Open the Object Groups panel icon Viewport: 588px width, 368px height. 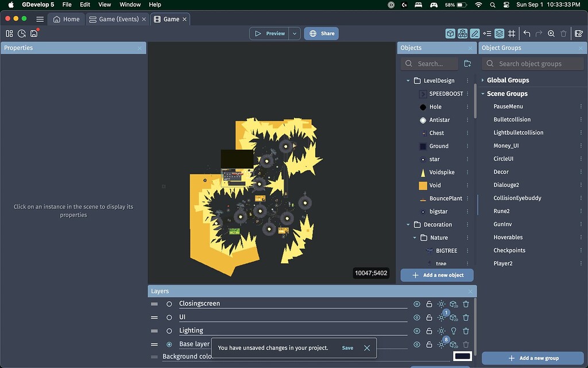pos(463,33)
